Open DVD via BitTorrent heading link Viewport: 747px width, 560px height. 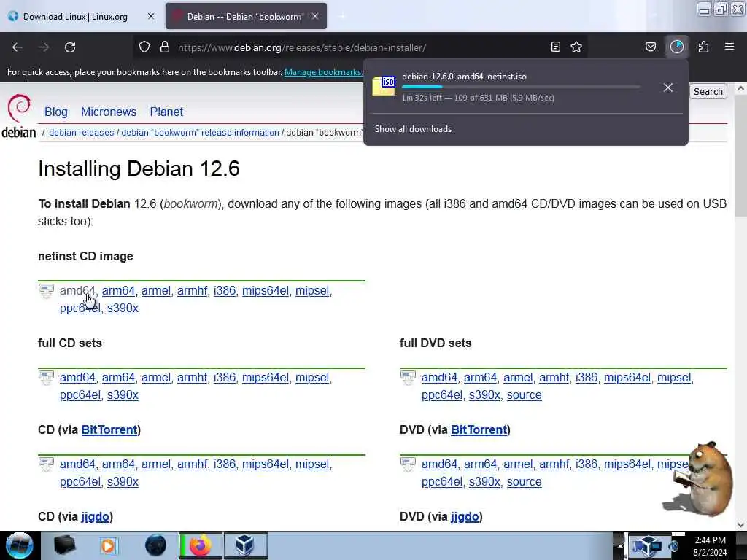[479, 429]
